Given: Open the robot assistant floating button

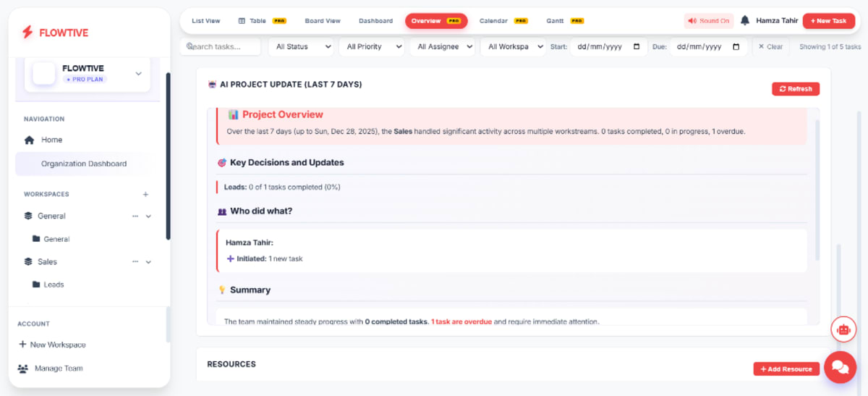Looking at the screenshot, I should point(843,329).
